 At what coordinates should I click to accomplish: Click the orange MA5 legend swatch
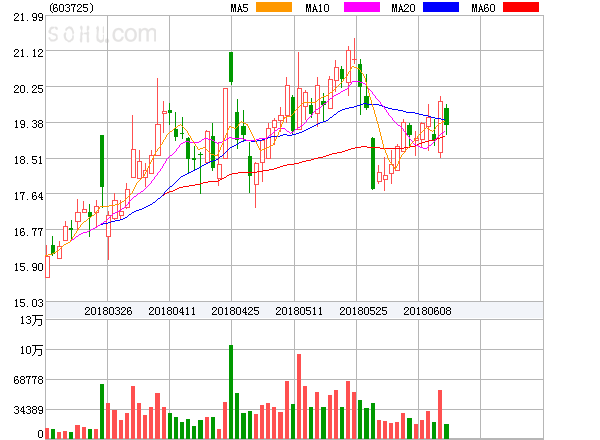click(274, 7)
